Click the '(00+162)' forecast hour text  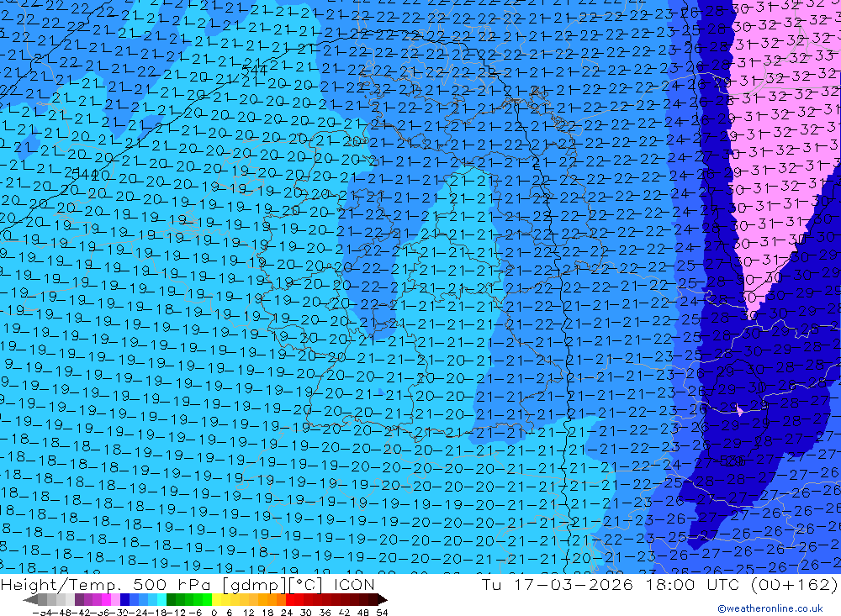(x=793, y=584)
